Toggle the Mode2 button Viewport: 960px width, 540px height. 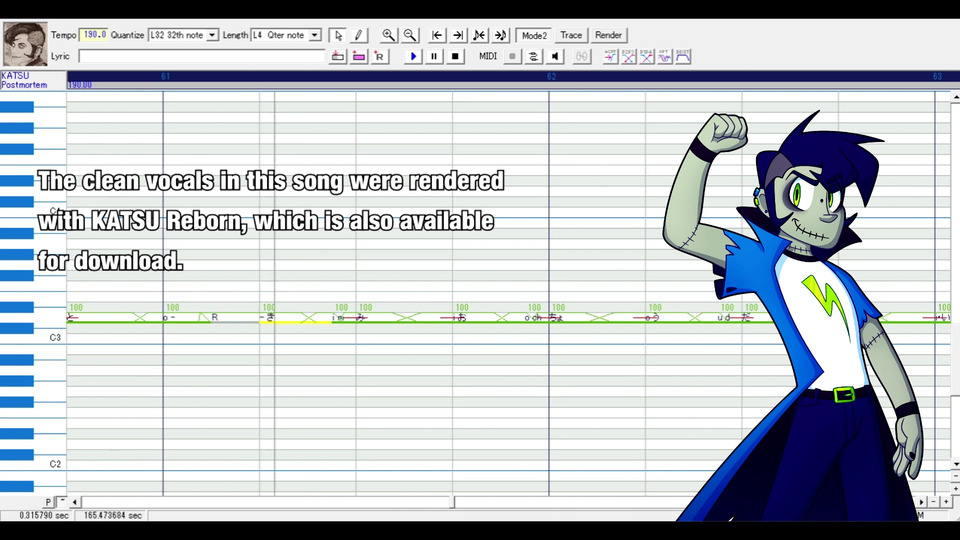[534, 36]
